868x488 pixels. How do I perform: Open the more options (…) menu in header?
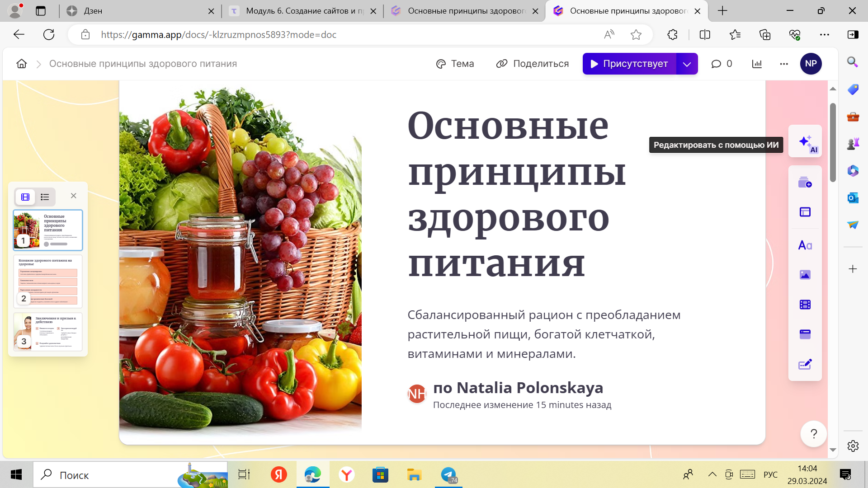pos(784,64)
